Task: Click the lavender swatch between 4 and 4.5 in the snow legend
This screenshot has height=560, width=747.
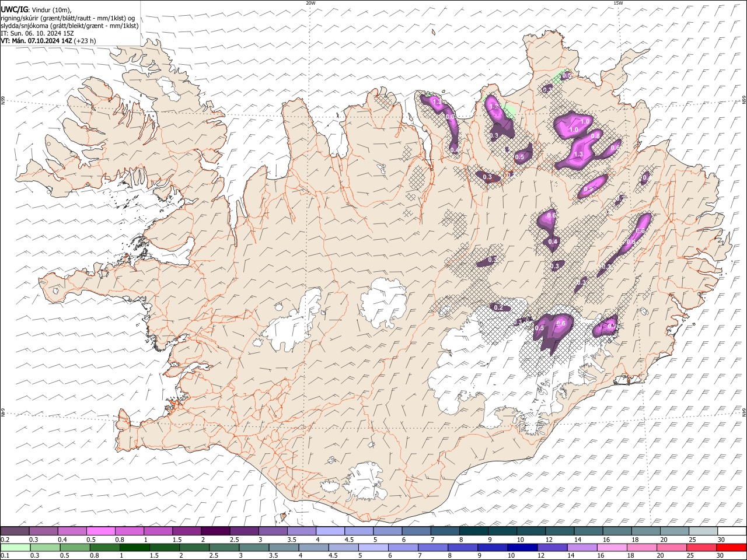Action: [330, 531]
